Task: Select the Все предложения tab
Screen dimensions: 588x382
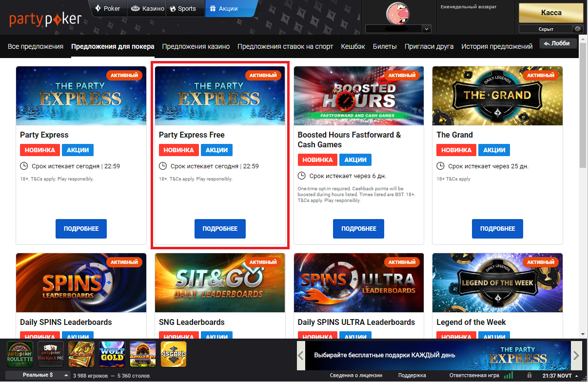Action: 36,47
